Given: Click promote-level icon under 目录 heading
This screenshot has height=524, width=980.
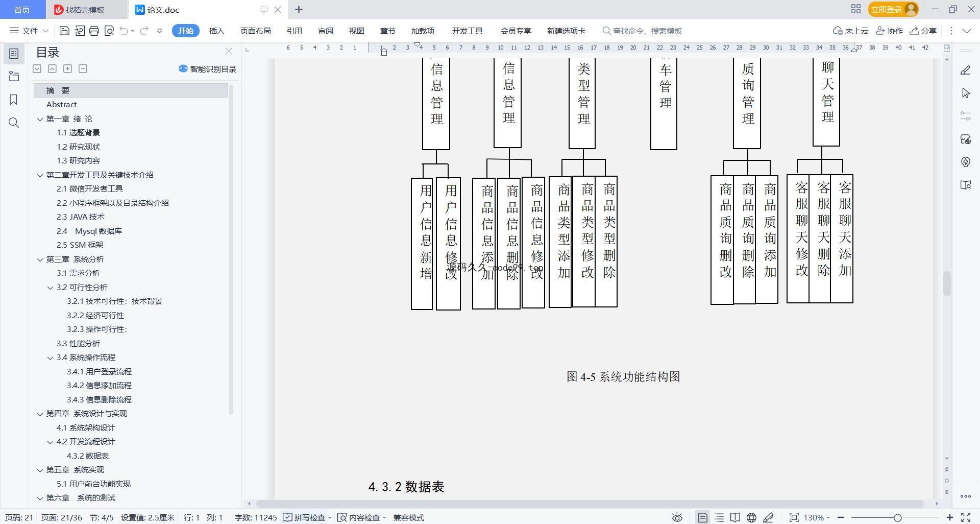Looking at the screenshot, I should click(52, 68).
